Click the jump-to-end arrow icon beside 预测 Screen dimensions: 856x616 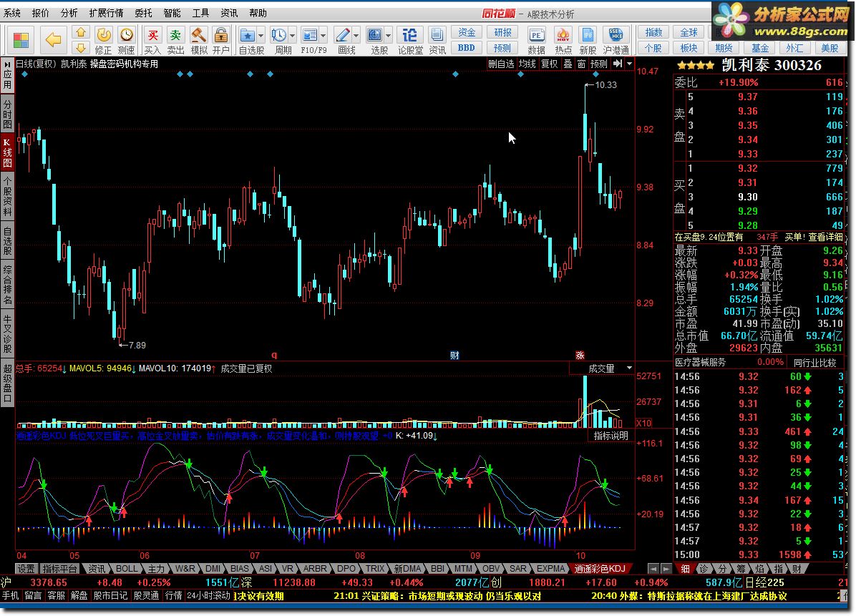pos(618,64)
